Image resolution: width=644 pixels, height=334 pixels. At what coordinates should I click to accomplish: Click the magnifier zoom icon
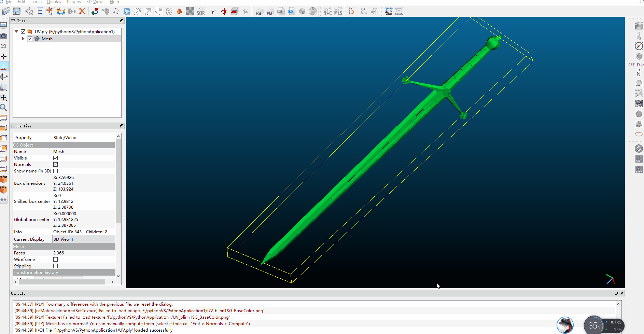pyautogui.click(x=4, y=108)
